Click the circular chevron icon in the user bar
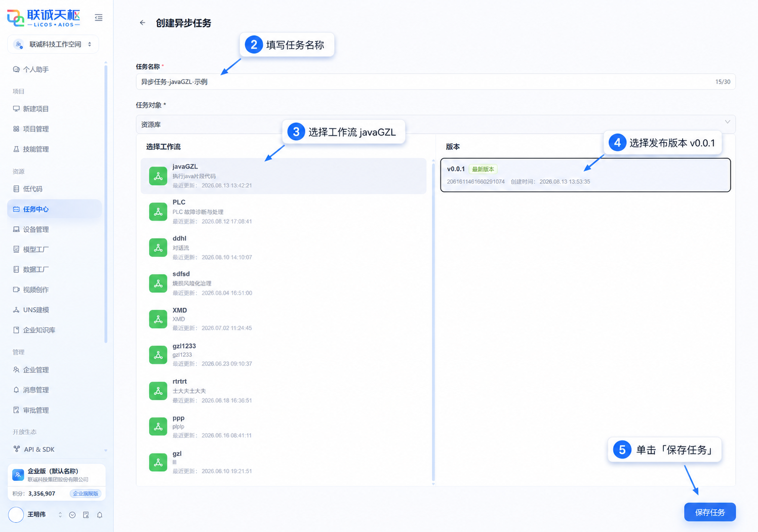This screenshot has height=532, width=758. click(72, 515)
